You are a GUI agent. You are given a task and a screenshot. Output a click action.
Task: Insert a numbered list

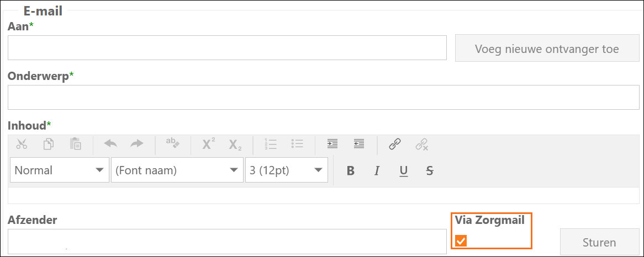click(x=271, y=144)
